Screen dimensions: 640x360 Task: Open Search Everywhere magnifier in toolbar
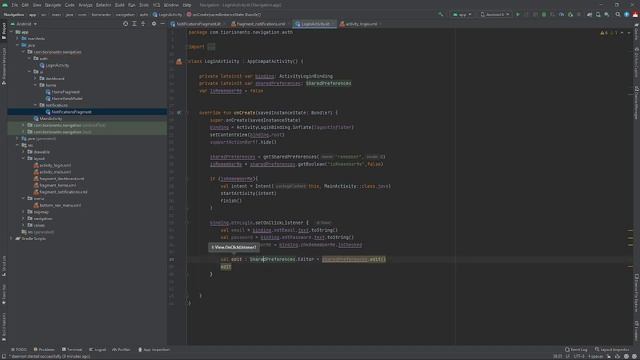pyautogui.click(x=618, y=14)
